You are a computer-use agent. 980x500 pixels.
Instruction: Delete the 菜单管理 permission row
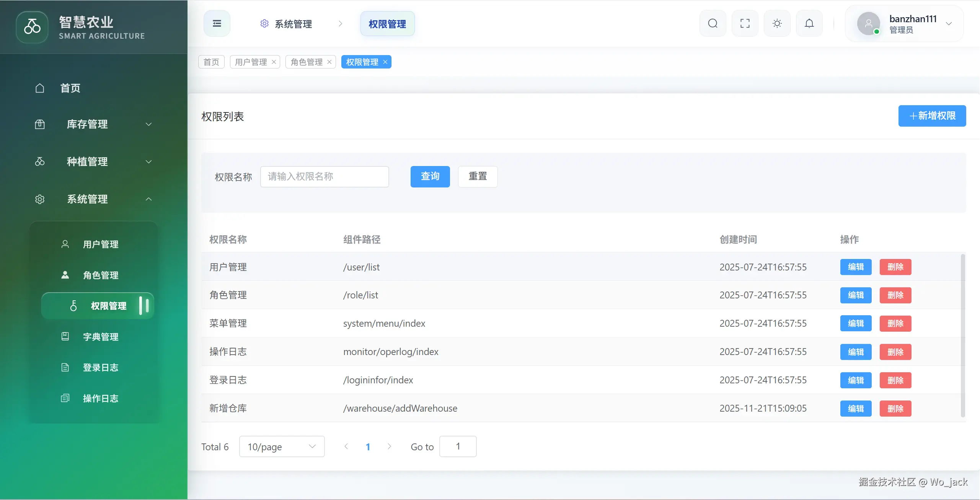(x=895, y=323)
